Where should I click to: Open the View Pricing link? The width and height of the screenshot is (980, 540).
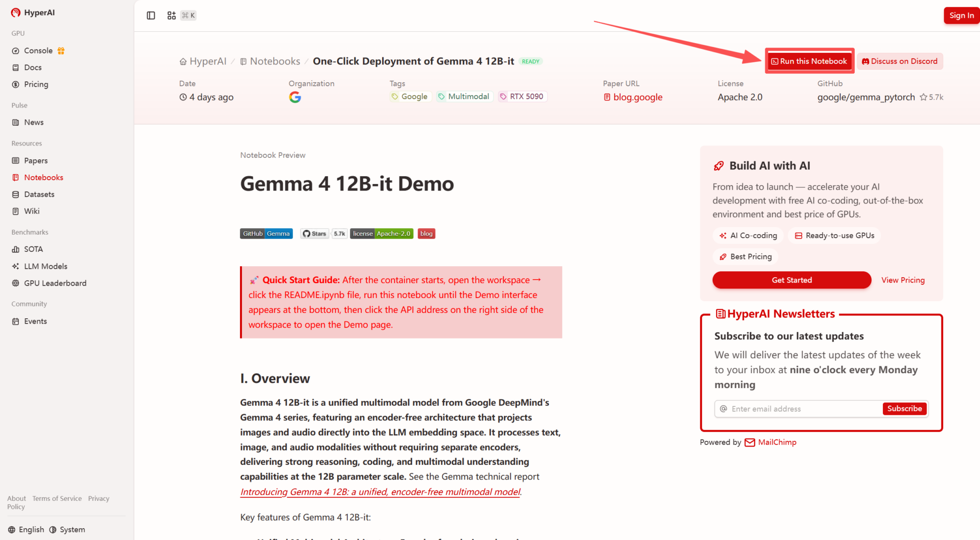pos(903,280)
